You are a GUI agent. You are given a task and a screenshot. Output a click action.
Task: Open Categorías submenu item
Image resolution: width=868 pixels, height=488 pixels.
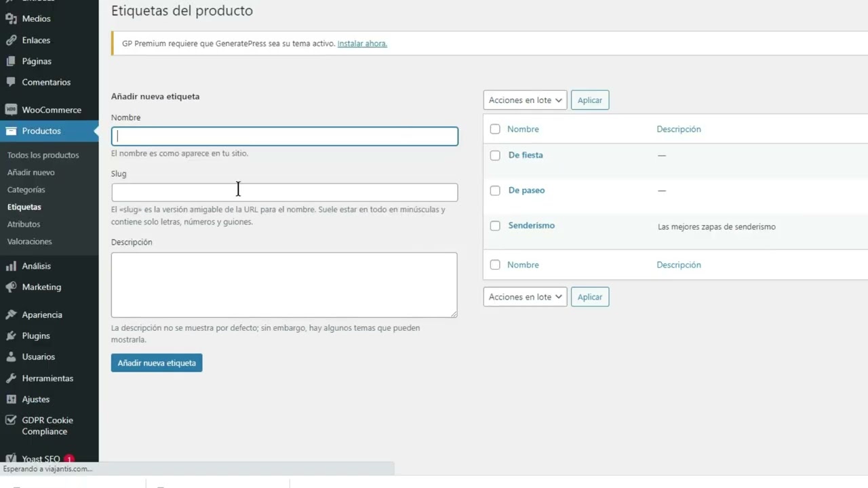click(x=26, y=190)
